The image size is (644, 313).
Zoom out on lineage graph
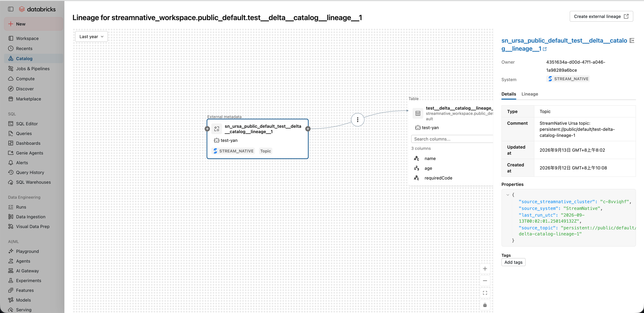[x=485, y=281]
